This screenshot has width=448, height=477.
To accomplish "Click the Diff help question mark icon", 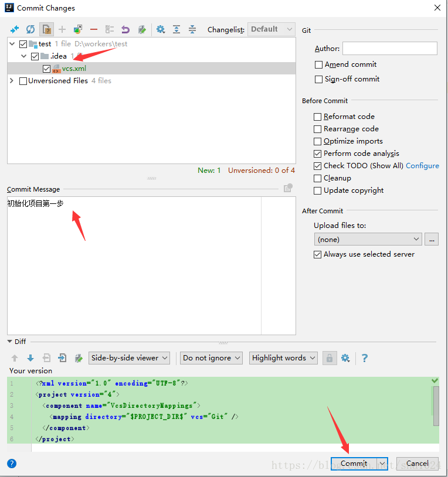I will click(365, 358).
